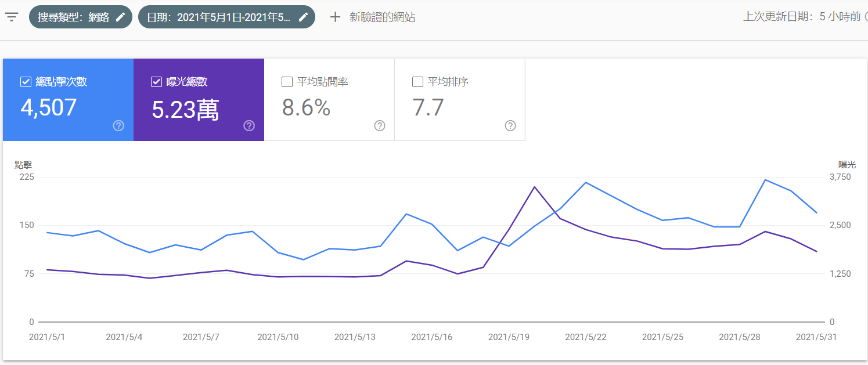Click the 2021/5/22 date axis label

tap(585, 337)
